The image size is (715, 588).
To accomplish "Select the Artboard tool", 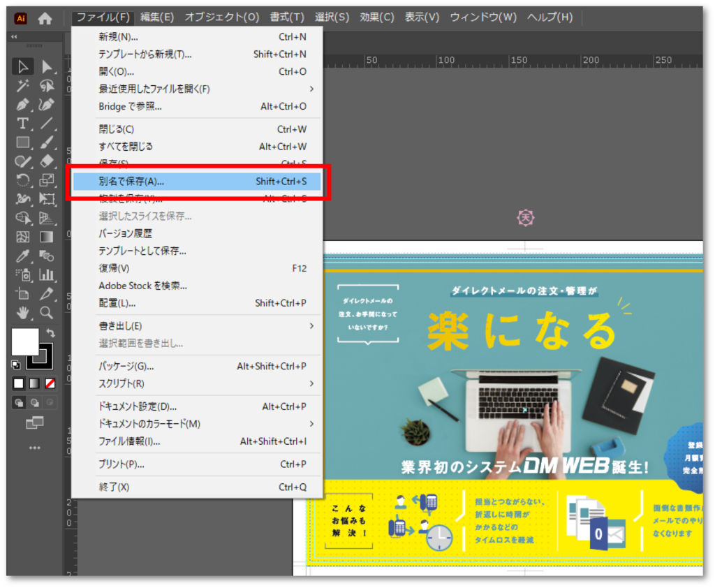I will (x=22, y=294).
